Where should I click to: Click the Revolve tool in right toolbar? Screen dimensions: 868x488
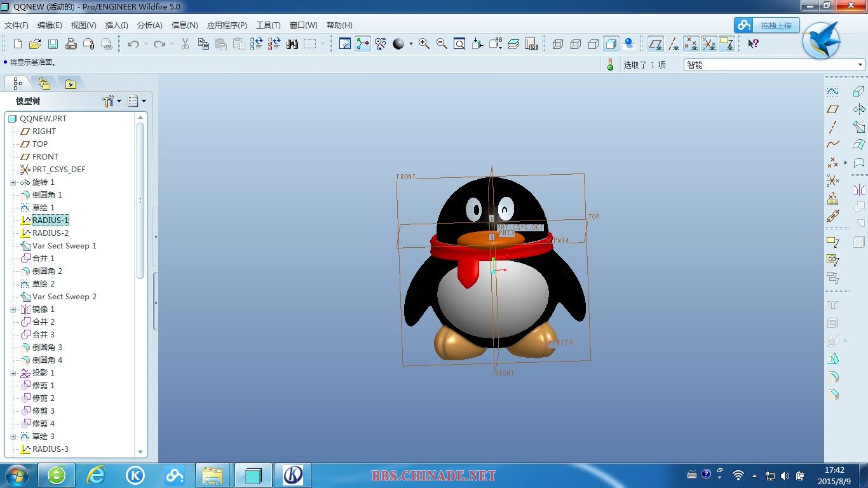click(859, 109)
